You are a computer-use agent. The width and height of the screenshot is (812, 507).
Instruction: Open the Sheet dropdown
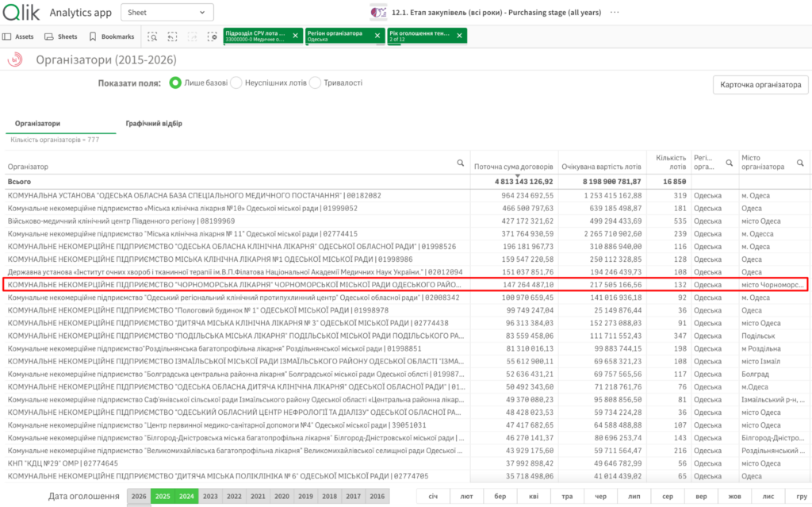[167, 13]
